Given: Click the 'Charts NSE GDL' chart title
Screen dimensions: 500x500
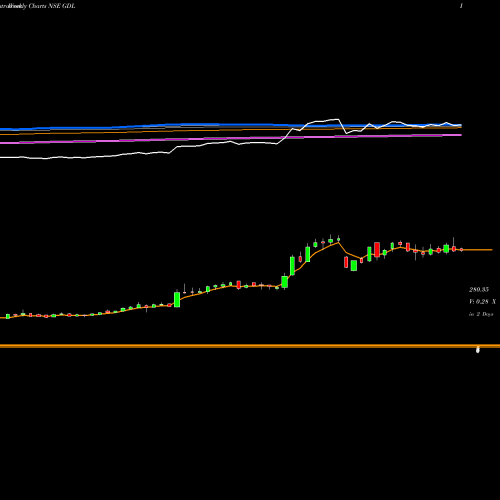Looking at the screenshot, I should [x=52, y=6].
